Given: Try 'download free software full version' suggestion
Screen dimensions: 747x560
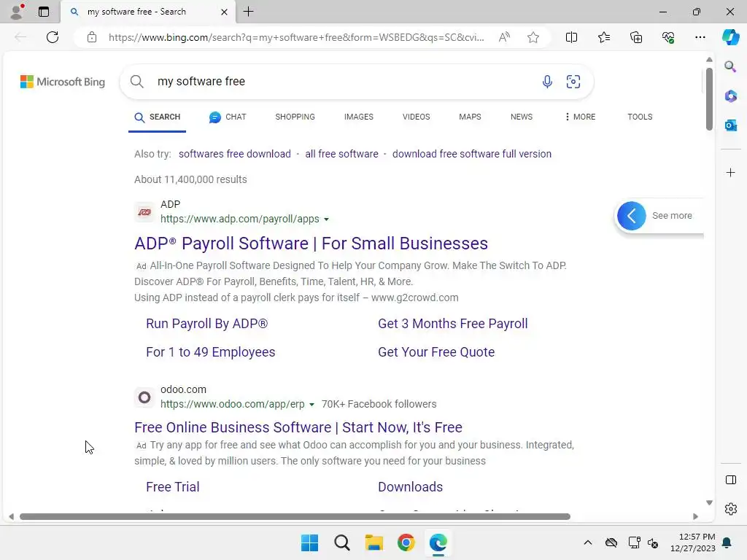Looking at the screenshot, I should [x=472, y=154].
